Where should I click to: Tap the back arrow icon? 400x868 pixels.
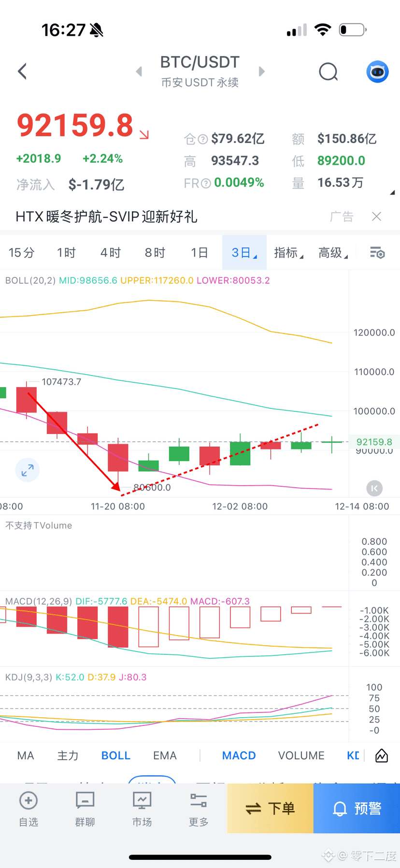click(22, 72)
